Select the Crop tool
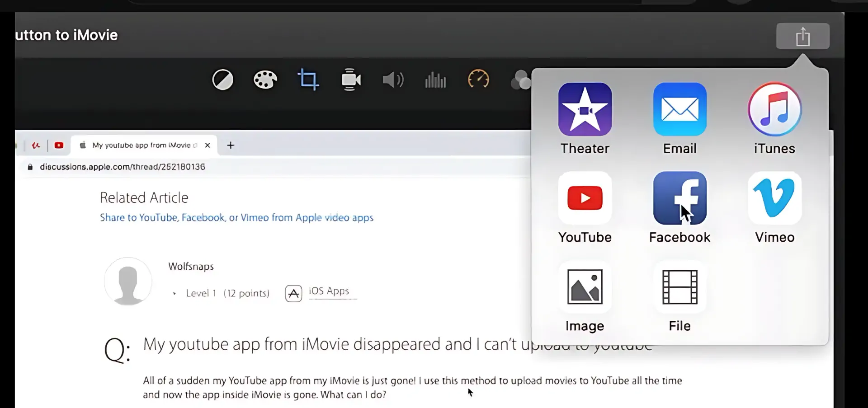The height and width of the screenshot is (408, 868). point(308,80)
